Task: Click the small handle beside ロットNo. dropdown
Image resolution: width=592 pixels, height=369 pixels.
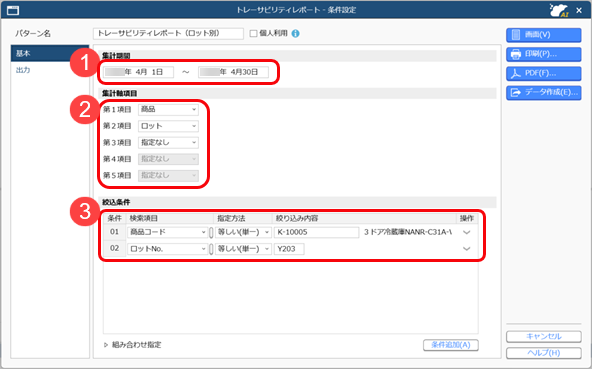Action: point(211,249)
